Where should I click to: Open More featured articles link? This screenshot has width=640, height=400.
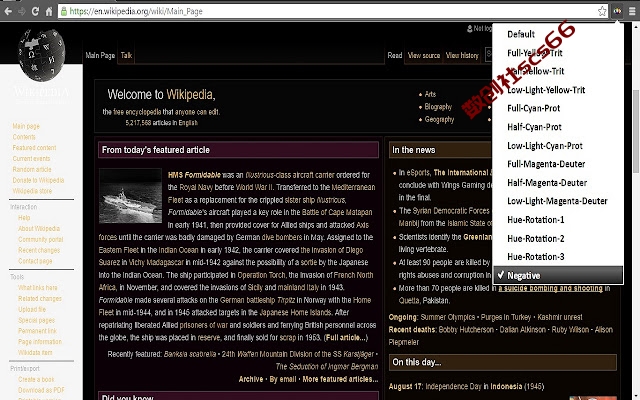click(x=340, y=379)
